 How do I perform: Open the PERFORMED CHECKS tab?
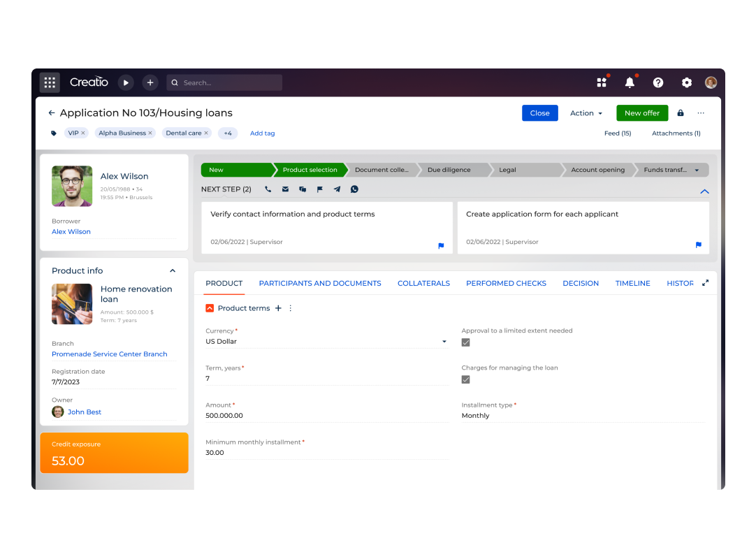tap(506, 283)
